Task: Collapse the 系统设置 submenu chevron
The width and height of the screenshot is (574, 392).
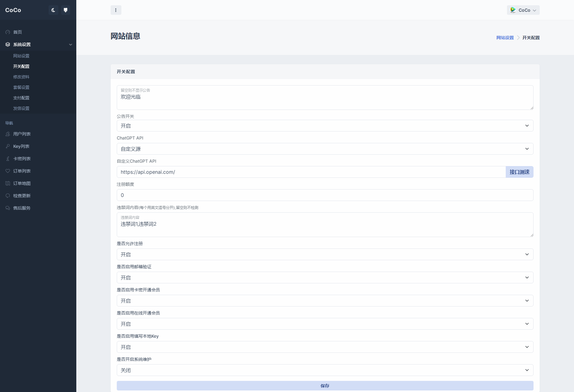Action: 70,44
